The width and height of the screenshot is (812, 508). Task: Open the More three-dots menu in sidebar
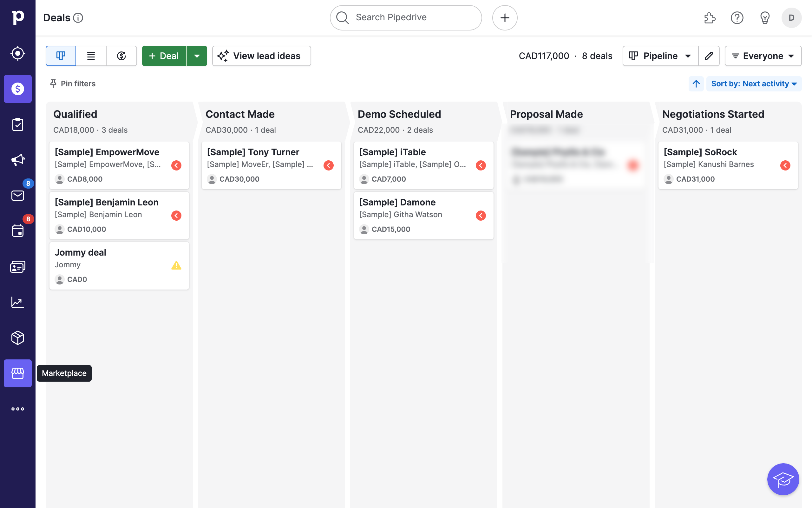pos(18,409)
